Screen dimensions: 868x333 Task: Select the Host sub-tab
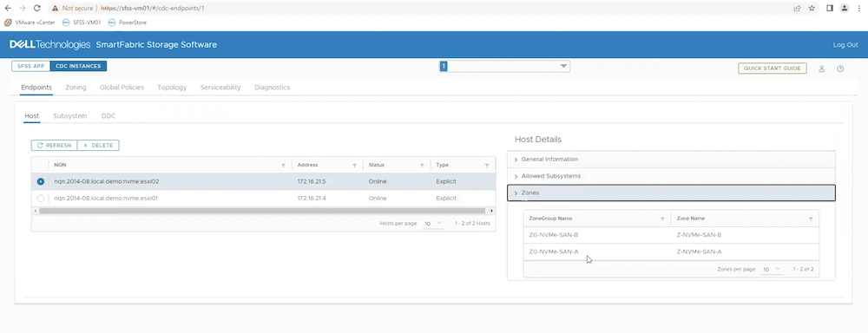[x=32, y=116]
